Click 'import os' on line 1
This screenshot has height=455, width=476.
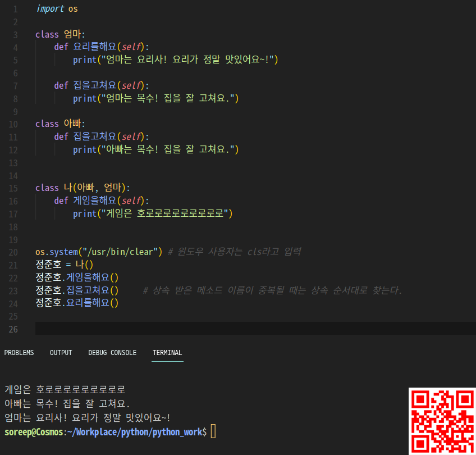(x=57, y=9)
